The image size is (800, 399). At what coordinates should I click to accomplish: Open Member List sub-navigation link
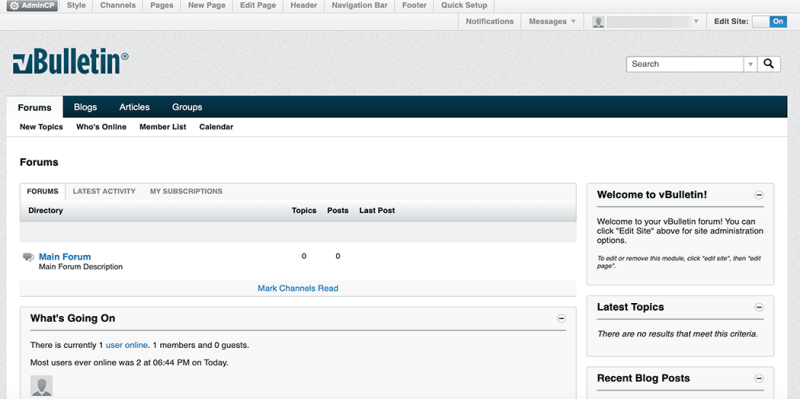click(163, 127)
